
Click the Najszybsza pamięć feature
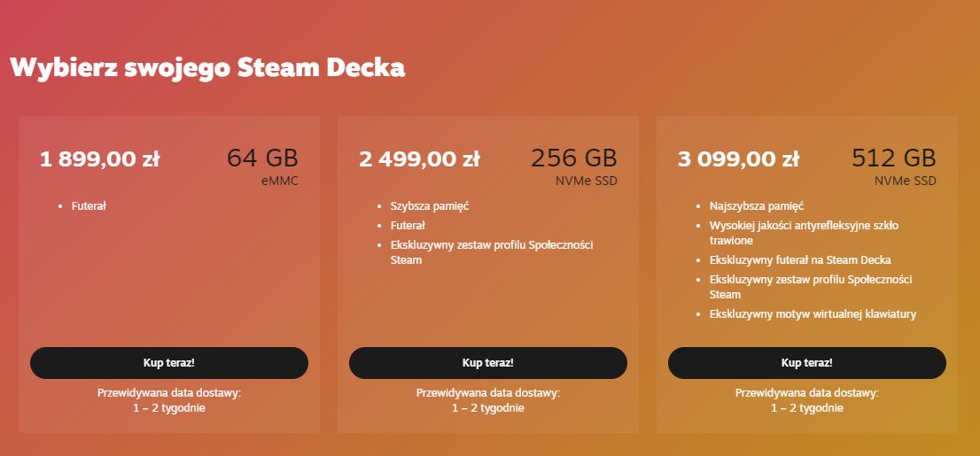coord(756,206)
